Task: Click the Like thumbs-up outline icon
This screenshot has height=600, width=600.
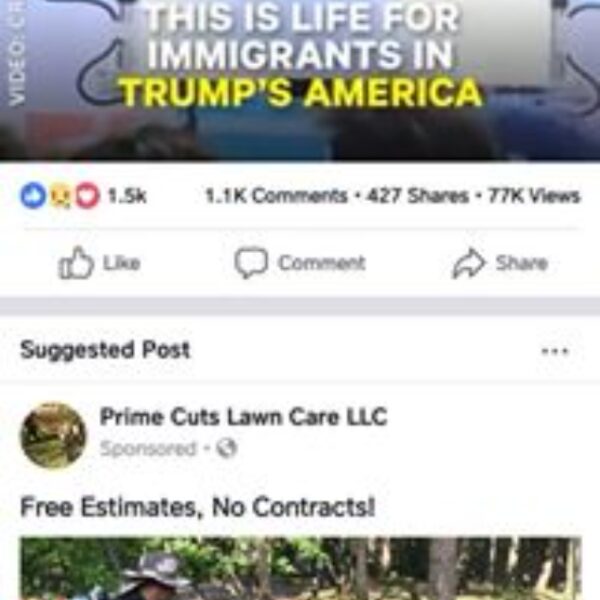Action: [75, 262]
